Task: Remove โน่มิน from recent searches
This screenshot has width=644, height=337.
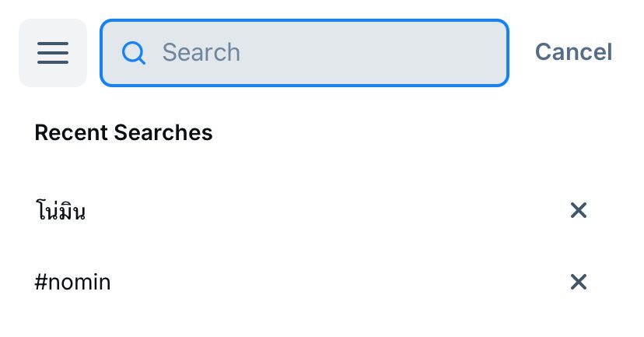Action: 578,210
